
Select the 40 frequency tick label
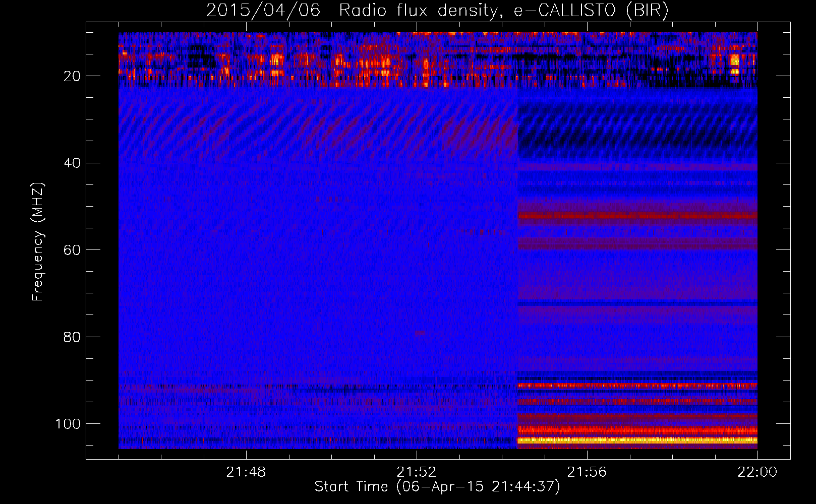(x=72, y=163)
